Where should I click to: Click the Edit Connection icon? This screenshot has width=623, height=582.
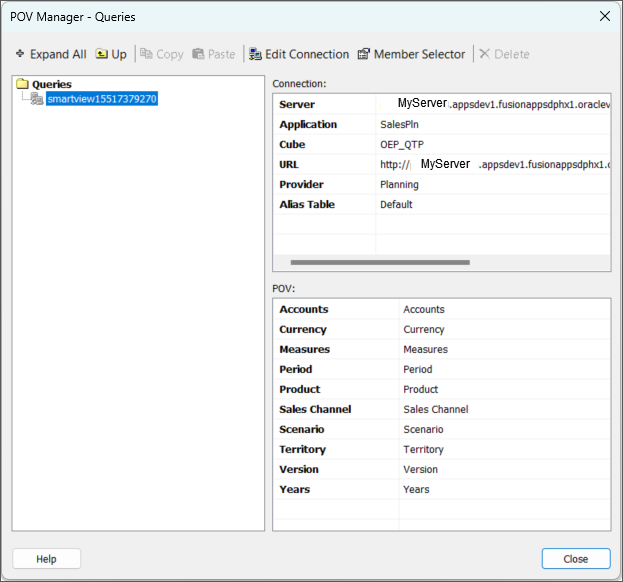click(255, 54)
